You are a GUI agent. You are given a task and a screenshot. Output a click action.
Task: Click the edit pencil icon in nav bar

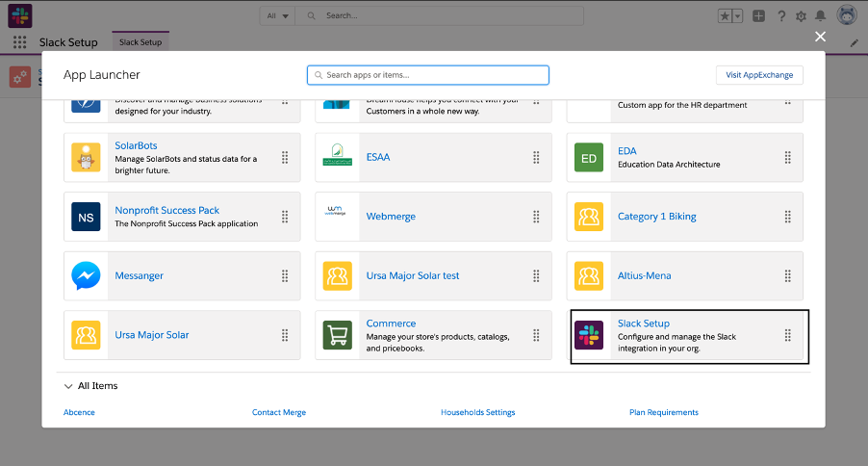[855, 42]
